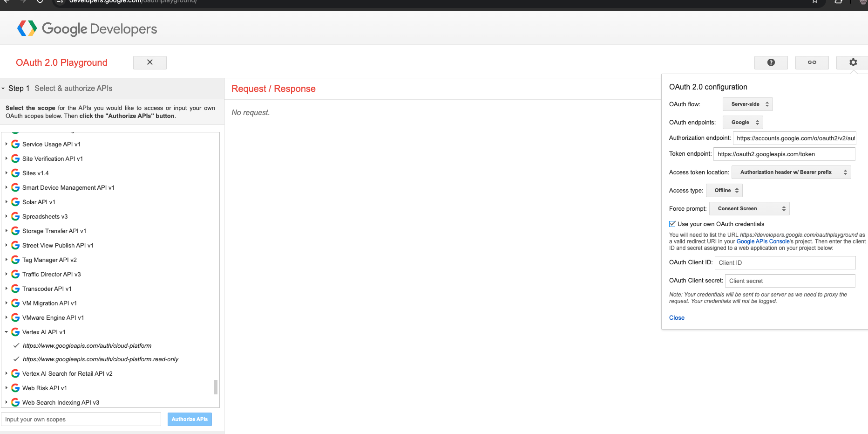868x434 pixels.
Task: Click the help question mark icon
Action: click(x=771, y=62)
